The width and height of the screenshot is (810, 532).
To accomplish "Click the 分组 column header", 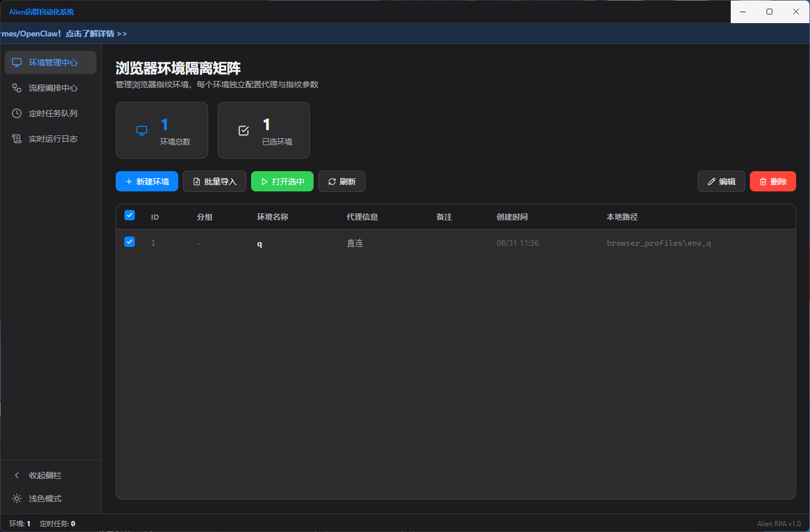I will pos(205,217).
